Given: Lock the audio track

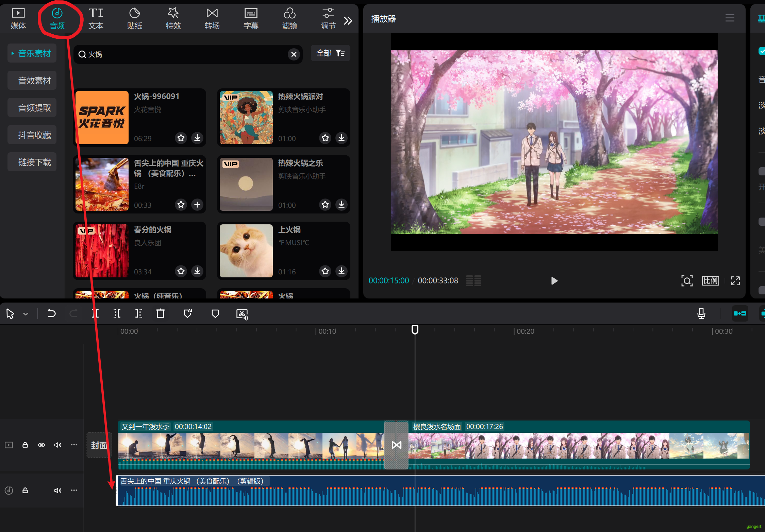Looking at the screenshot, I should [x=25, y=490].
